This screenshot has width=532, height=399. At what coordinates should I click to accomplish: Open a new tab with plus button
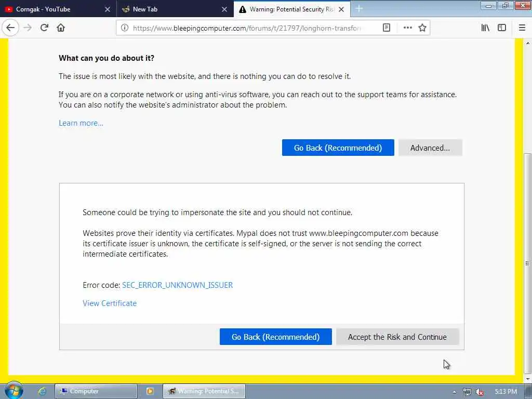[359, 9]
